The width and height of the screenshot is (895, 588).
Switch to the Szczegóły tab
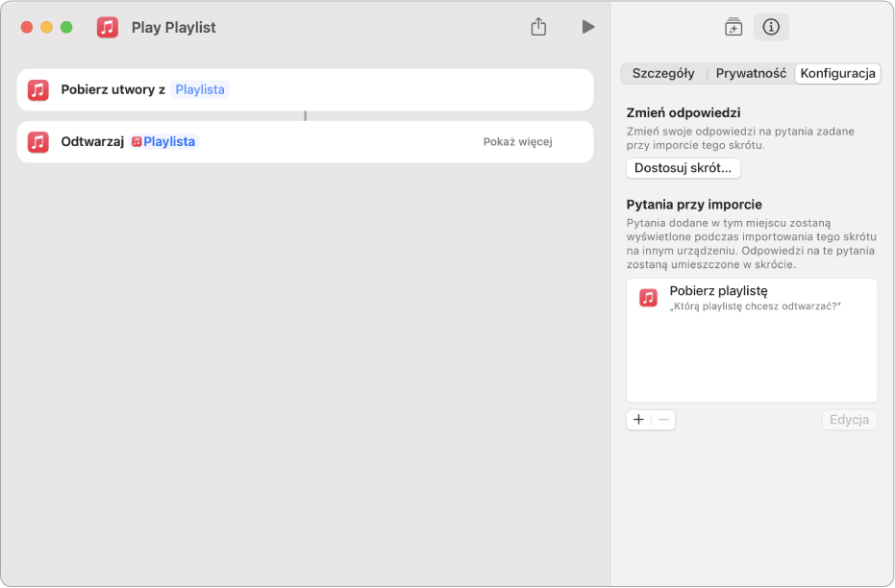tap(663, 74)
